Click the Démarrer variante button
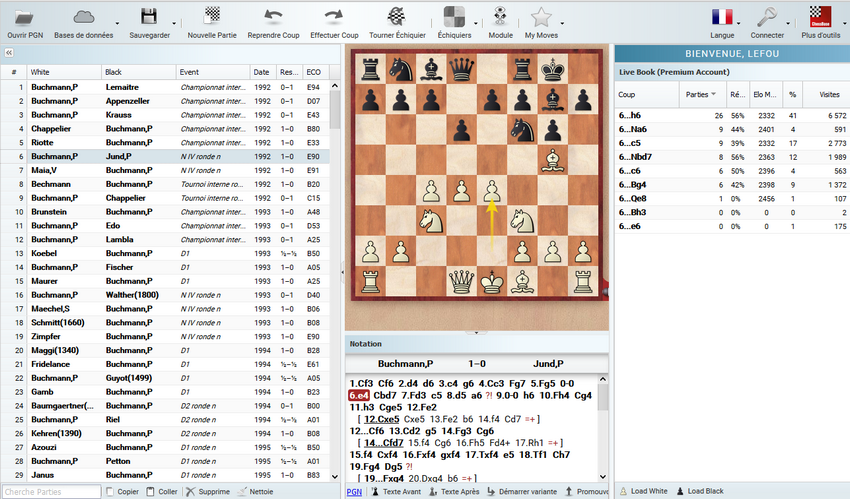Screen dimensions: 850x499 click(x=525, y=492)
